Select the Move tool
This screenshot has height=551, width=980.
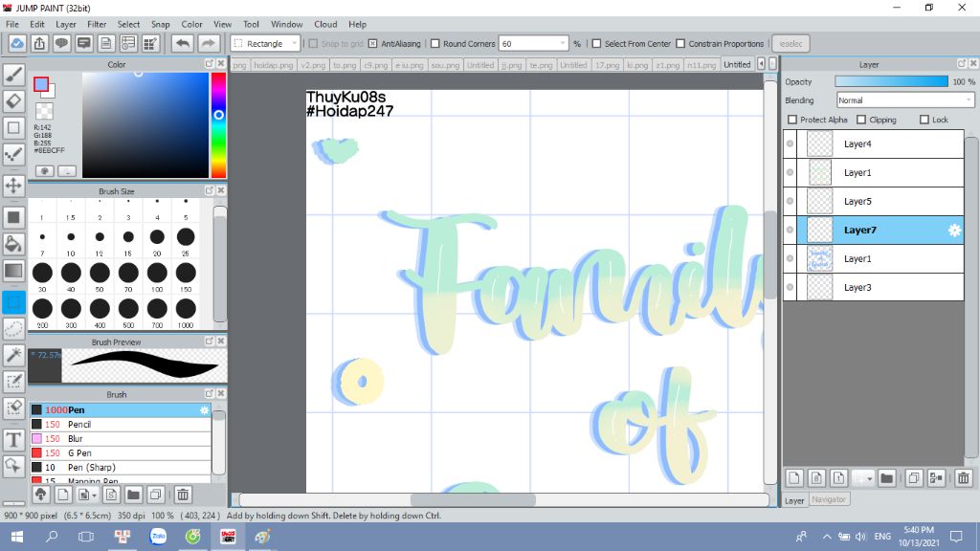(13, 186)
